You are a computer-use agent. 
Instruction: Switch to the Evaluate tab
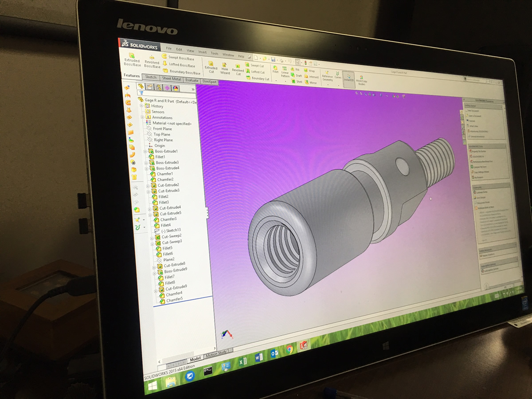(x=192, y=80)
